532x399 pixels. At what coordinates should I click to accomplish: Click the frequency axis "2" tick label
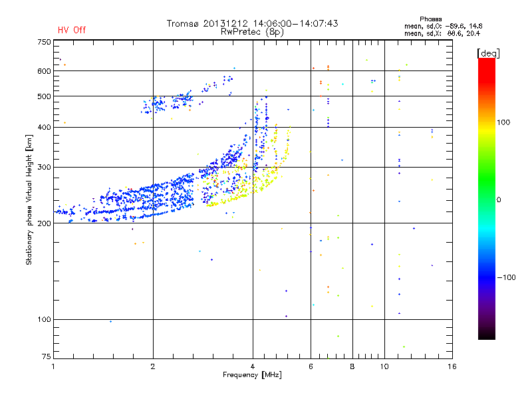coord(153,366)
